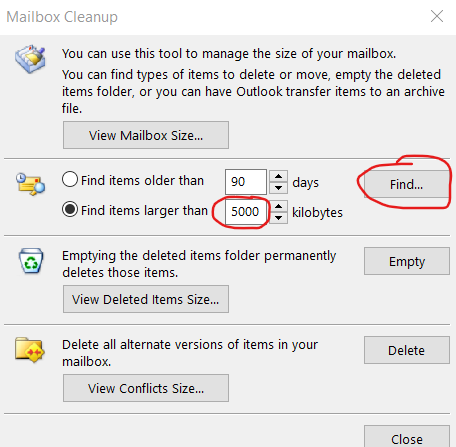Click the Find... button

(407, 184)
